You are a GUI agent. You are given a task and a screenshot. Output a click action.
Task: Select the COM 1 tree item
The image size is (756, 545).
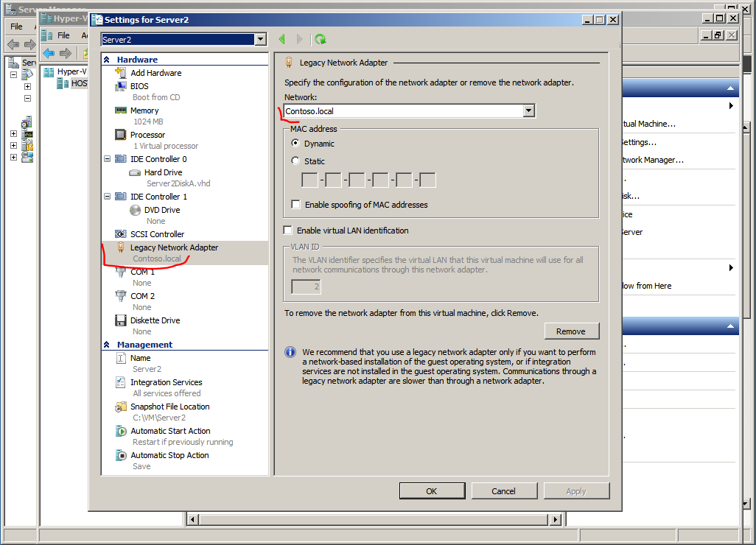143,272
